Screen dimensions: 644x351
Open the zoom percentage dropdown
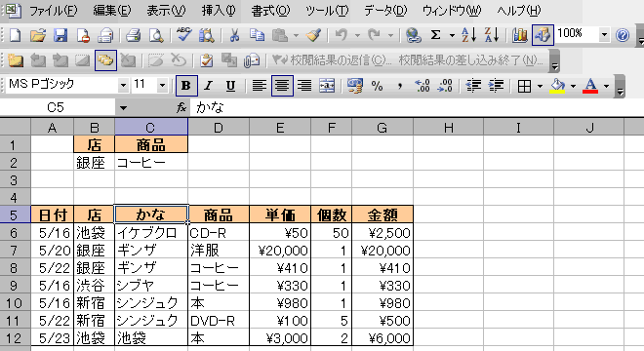[x=604, y=34]
